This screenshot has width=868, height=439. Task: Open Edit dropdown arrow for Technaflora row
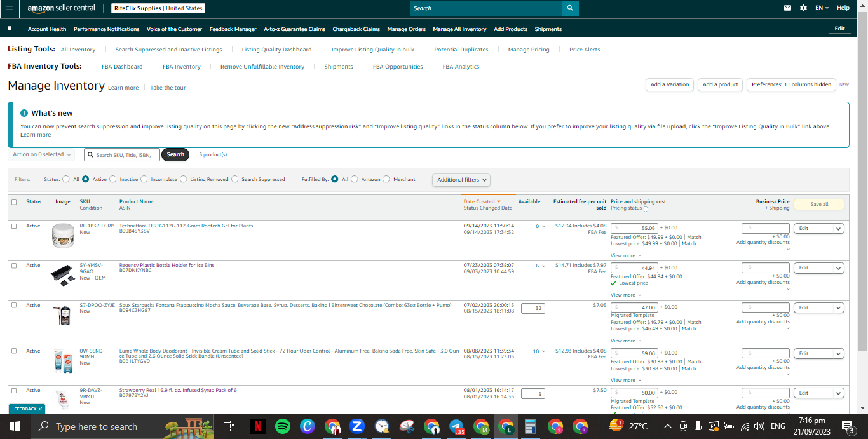click(839, 228)
